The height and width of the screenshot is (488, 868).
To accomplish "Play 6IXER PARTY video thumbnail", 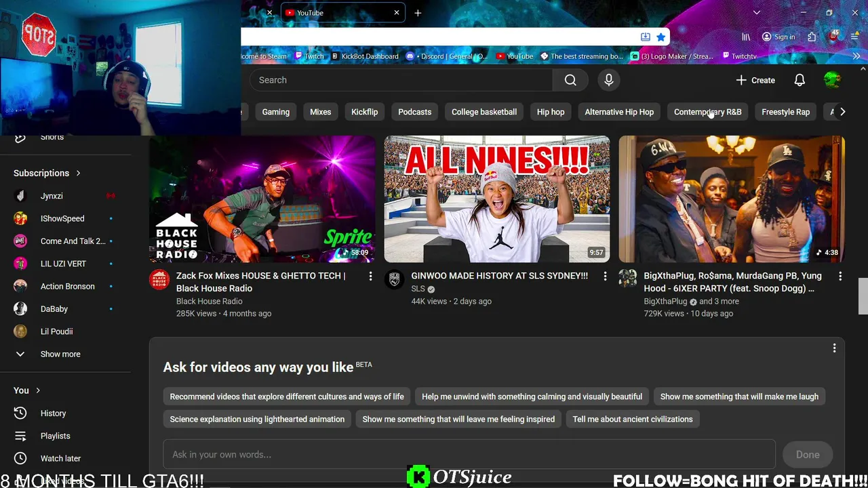I will click(732, 199).
